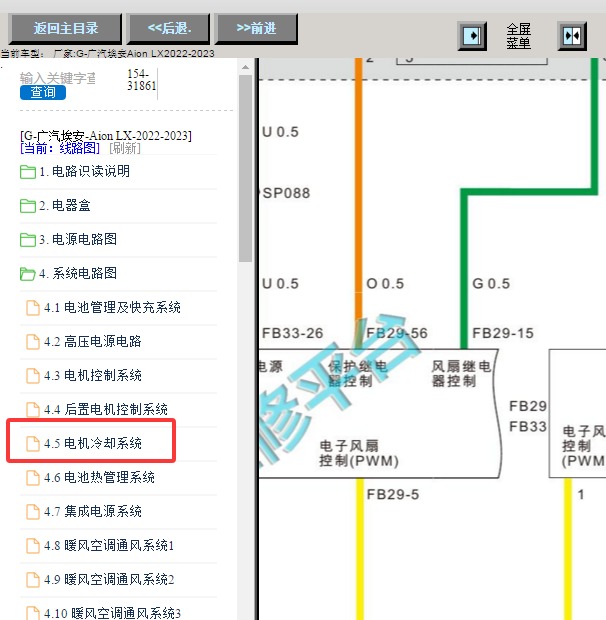This screenshot has width=606, height=620.
Task: Open 4.5 电机冷却系统 page
Action: [93, 443]
